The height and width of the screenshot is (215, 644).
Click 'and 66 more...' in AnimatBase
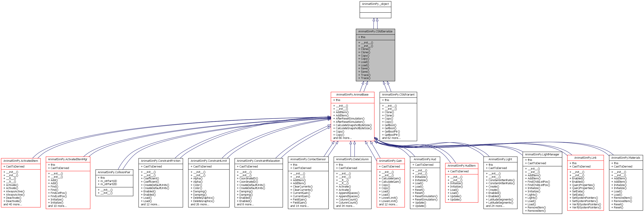[x=342, y=138]
